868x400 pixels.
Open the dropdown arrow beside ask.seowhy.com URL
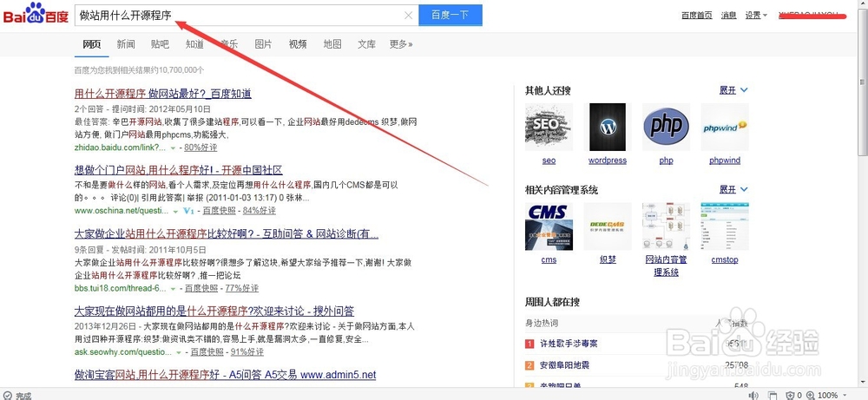click(179, 352)
